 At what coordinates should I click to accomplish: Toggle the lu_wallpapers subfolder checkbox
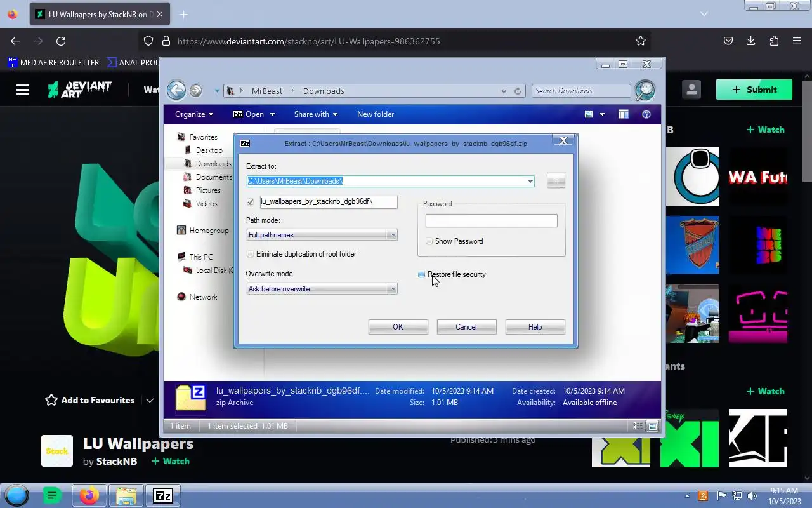tap(251, 202)
